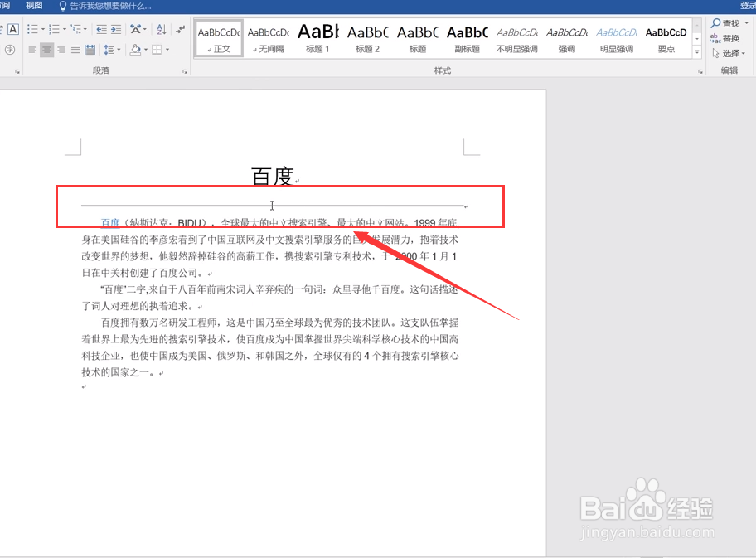Viewport: 756px width, 558px height.
Task: Click the paragraph shading bucket icon
Action: click(x=136, y=50)
